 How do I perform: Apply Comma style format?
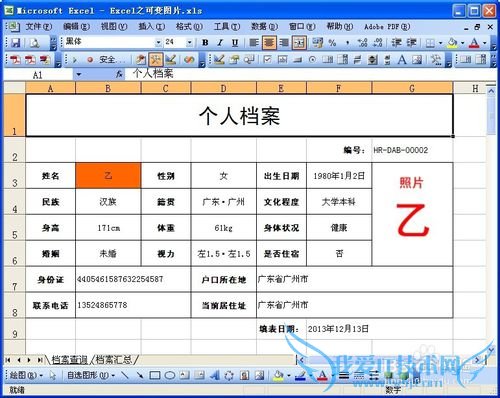(347, 42)
